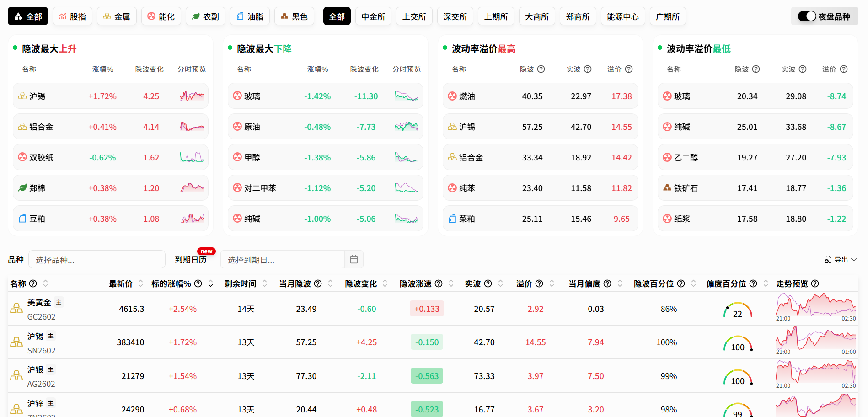868x417 pixels.
Task: Click the 选择到期日 date input field
Action: (x=282, y=259)
